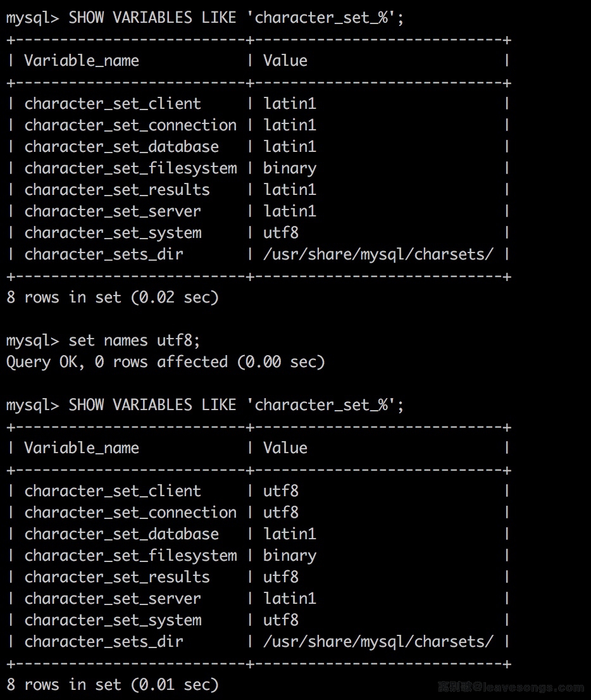Click the leavesongs.com watermark text
Viewport: 591px width, 700px height.
(511, 687)
